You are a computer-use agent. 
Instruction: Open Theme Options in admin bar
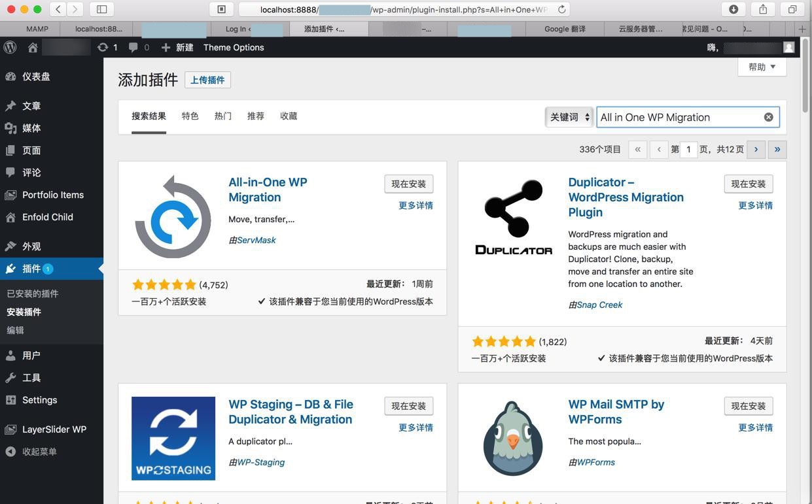coord(234,47)
